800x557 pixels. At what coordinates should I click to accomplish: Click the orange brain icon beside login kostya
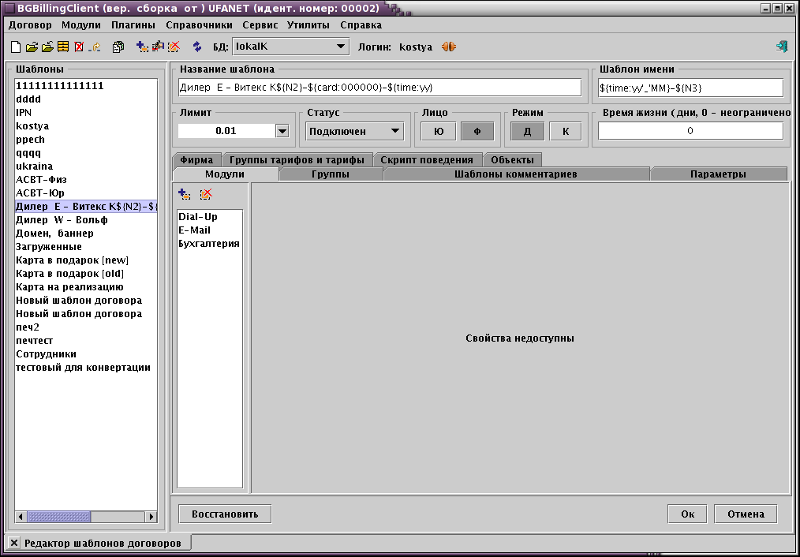click(451, 46)
